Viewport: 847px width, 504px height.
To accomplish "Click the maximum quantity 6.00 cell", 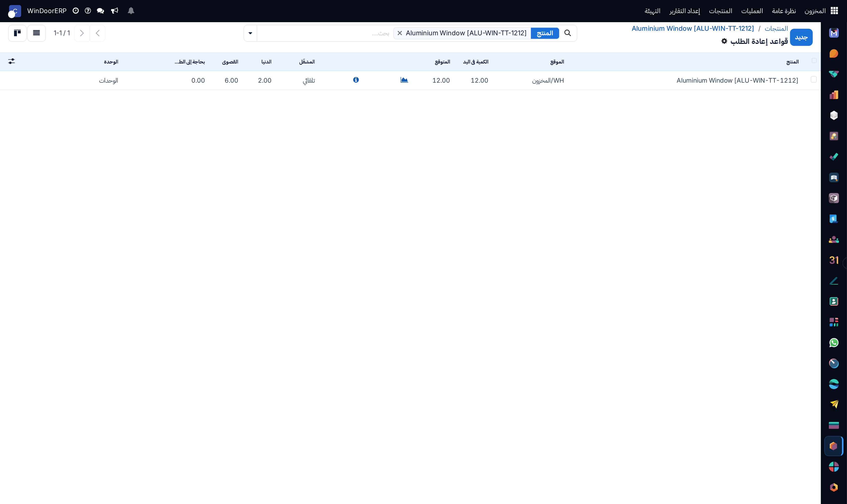I will (x=231, y=80).
